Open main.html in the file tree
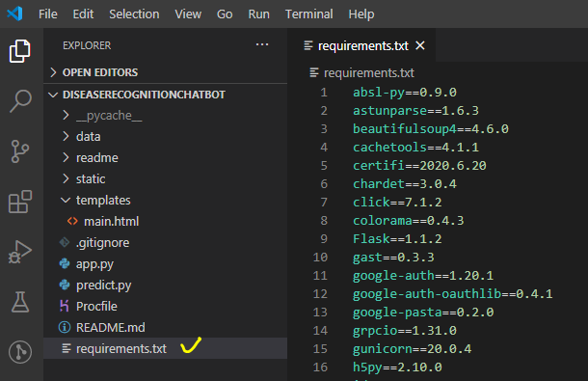Viewport: 588px width, 381px height. coord(111,222)
